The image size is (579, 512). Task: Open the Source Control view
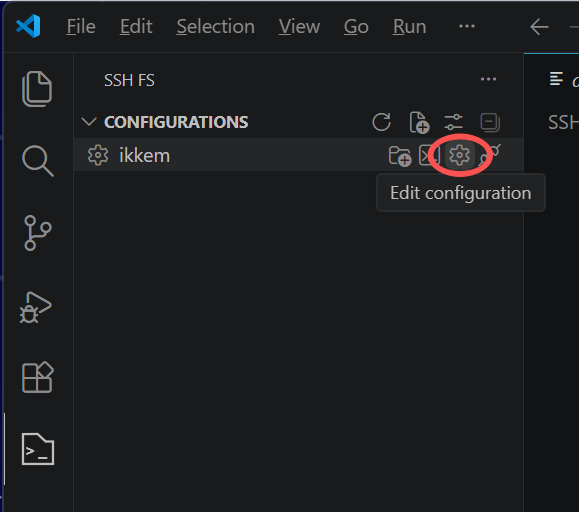pyautogui.click(x=37, y=233)
